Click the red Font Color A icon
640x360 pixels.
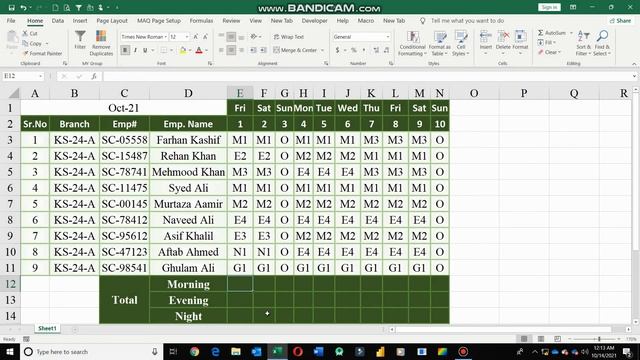(199, 50)
